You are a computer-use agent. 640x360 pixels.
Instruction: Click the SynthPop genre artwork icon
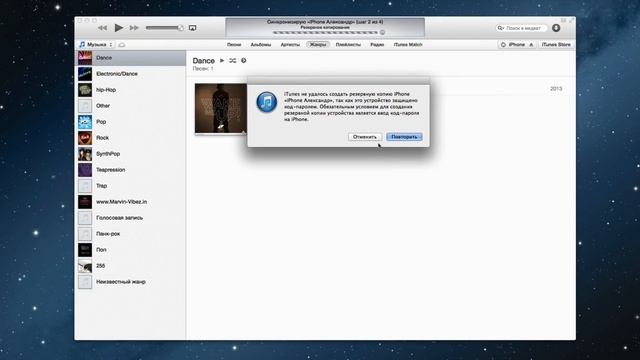(x=85, y=154)
